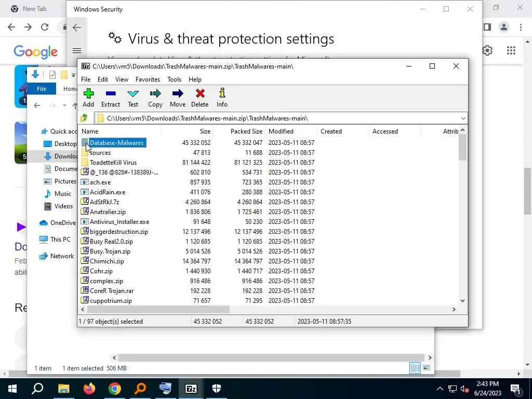Sort by Modified column header

[291, 131]
